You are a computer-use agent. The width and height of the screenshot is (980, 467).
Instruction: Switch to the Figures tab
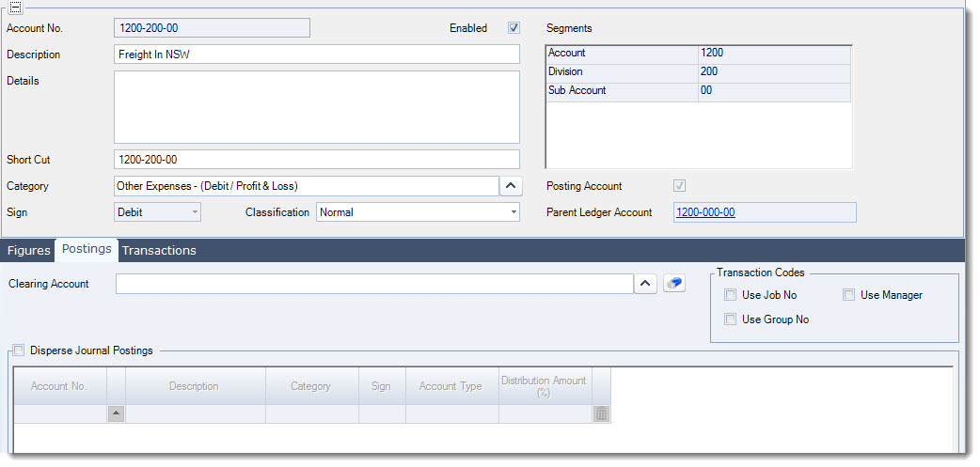click(29, 250)
